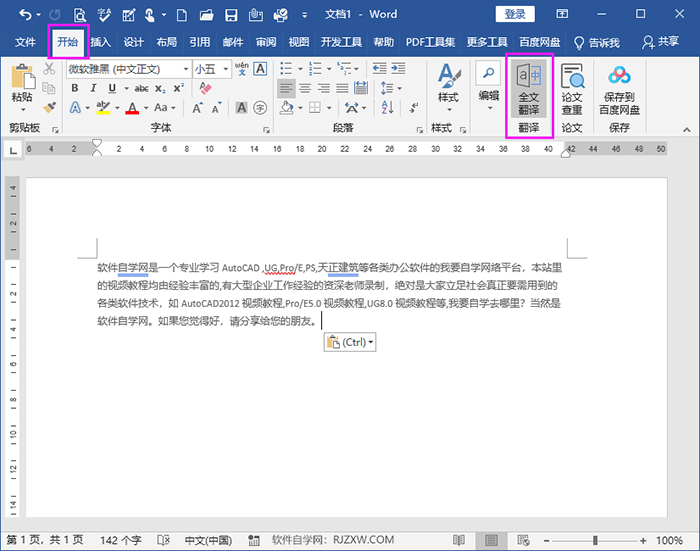Expand the font name dropdown 微软雅黑
700x551 pixels.
coord(185,69)
